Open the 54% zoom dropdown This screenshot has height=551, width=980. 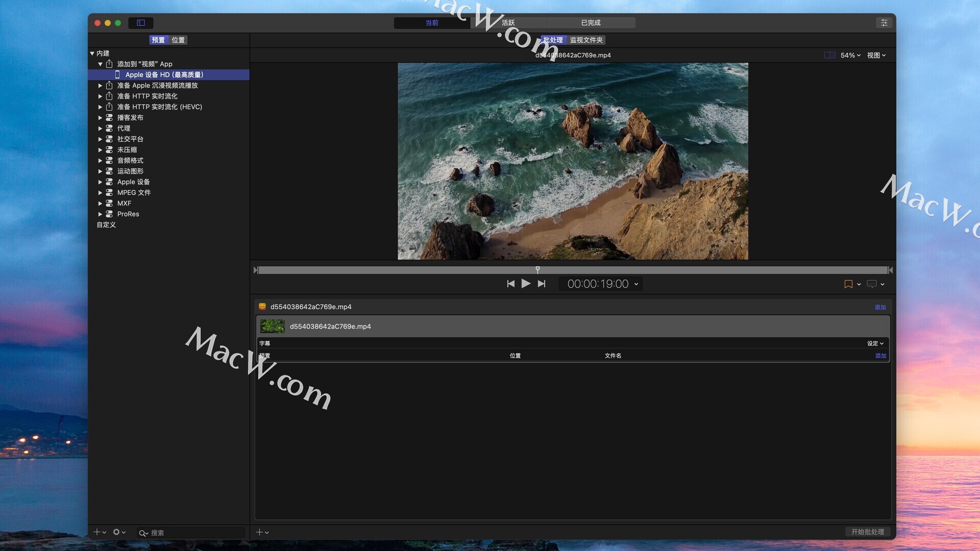(x=850, y=55)
